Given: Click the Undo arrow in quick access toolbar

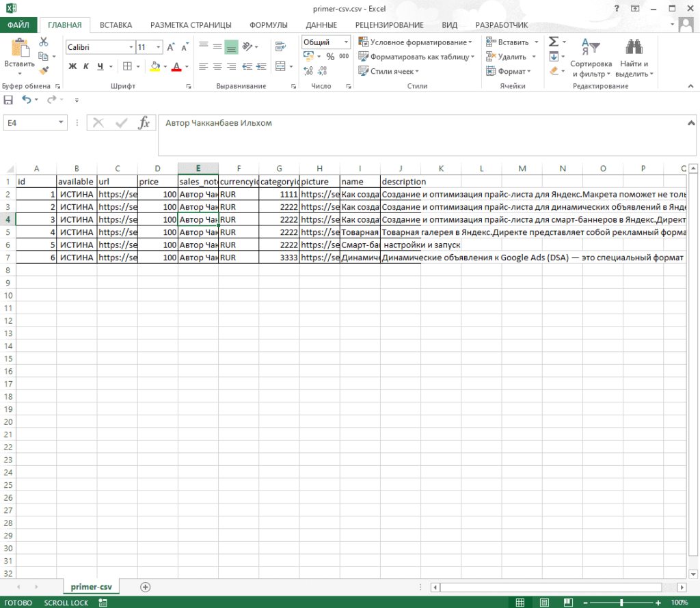Looking at the screenshot, I should 27,100.
